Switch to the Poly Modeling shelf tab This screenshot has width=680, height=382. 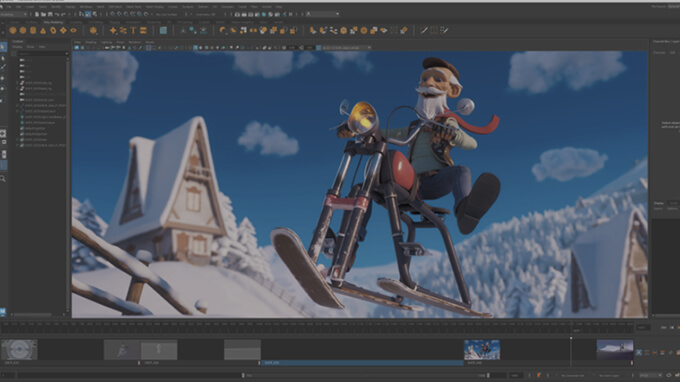tap(54, 22)
